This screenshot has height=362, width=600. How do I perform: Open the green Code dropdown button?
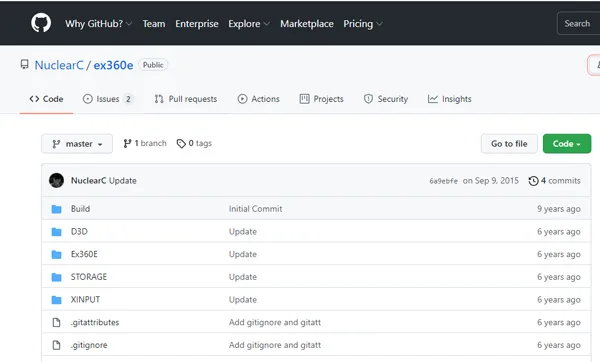point(567,143)
